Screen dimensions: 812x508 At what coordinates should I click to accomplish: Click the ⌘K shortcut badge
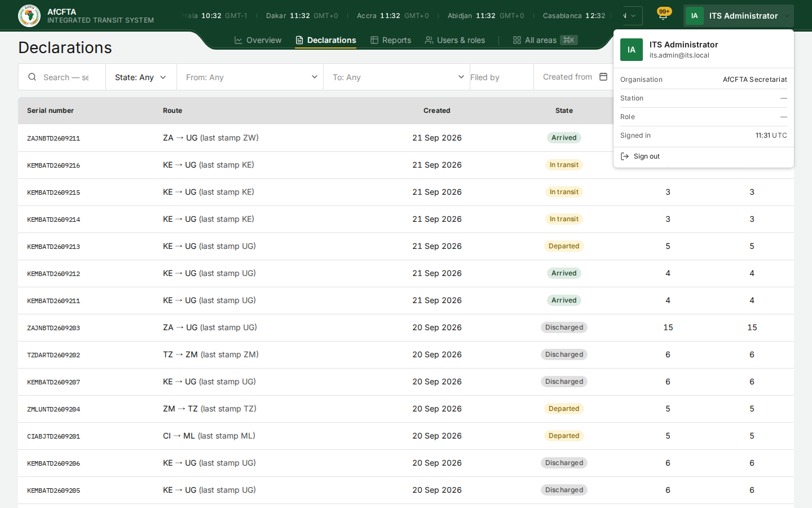click(x=569, y=40)
